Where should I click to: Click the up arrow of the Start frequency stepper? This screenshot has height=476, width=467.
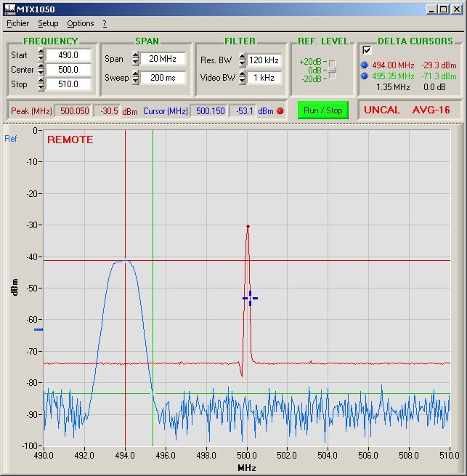[41, 52]
